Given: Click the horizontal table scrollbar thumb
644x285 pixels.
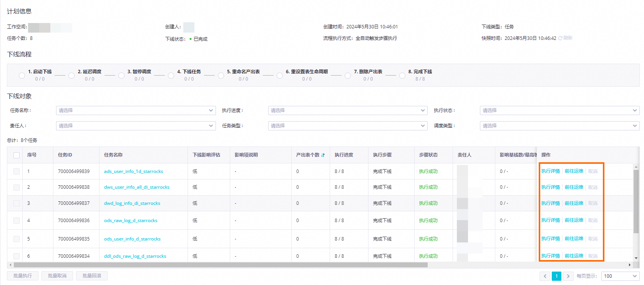Looking at the screenshot, I should (x=221, y=265).
